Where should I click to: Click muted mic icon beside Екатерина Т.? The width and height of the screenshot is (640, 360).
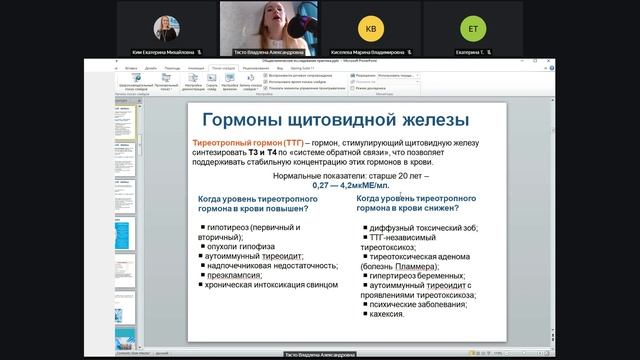click(x=489, y=52)
